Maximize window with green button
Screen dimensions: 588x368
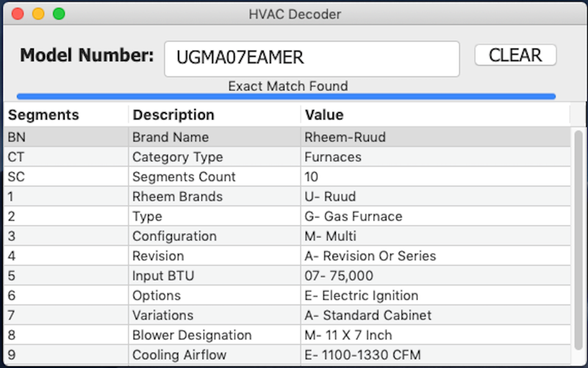click(59, 14)
